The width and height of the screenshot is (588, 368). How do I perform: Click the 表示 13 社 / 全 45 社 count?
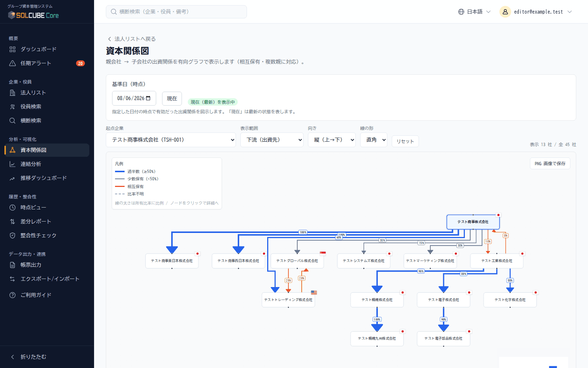553,145
